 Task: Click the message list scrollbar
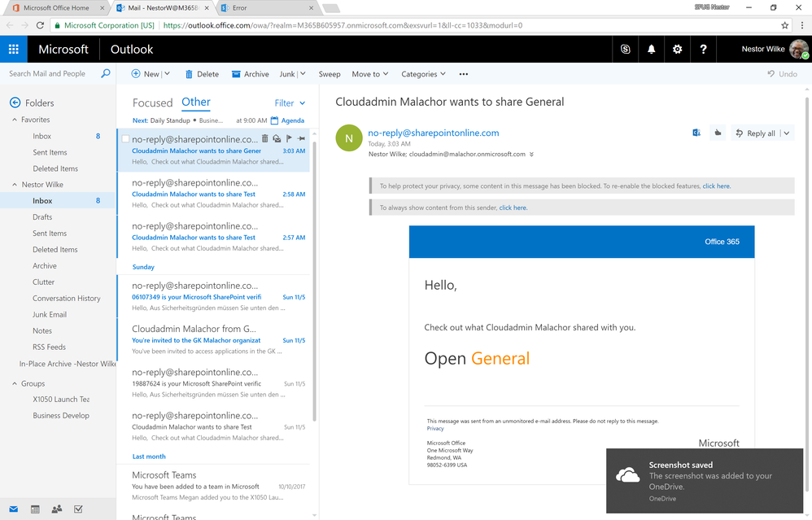pos(314,280)
